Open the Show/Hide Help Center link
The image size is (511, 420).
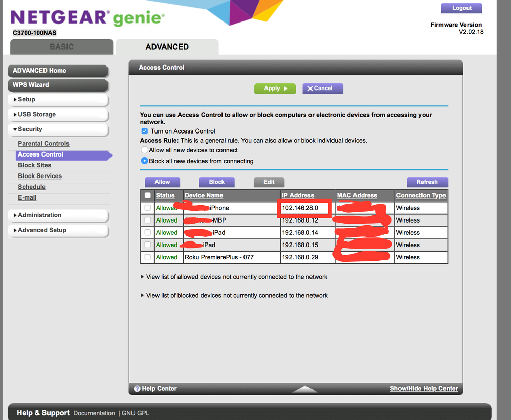point(424,389)
